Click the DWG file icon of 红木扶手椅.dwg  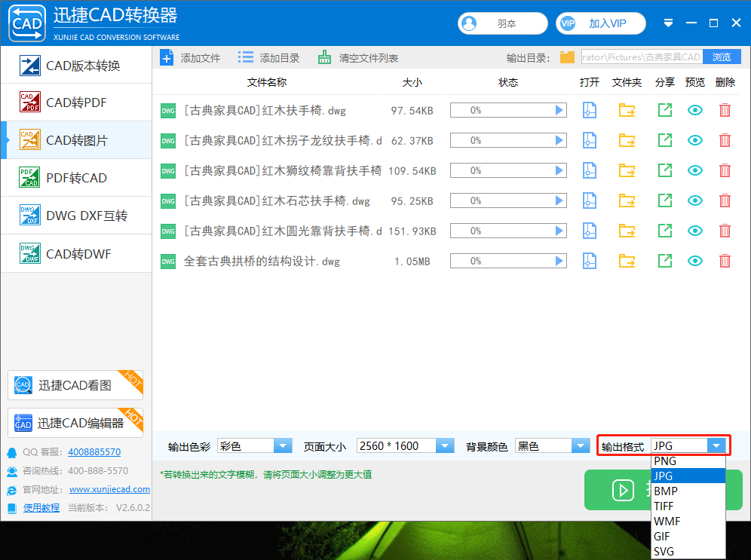coord(167,111)
